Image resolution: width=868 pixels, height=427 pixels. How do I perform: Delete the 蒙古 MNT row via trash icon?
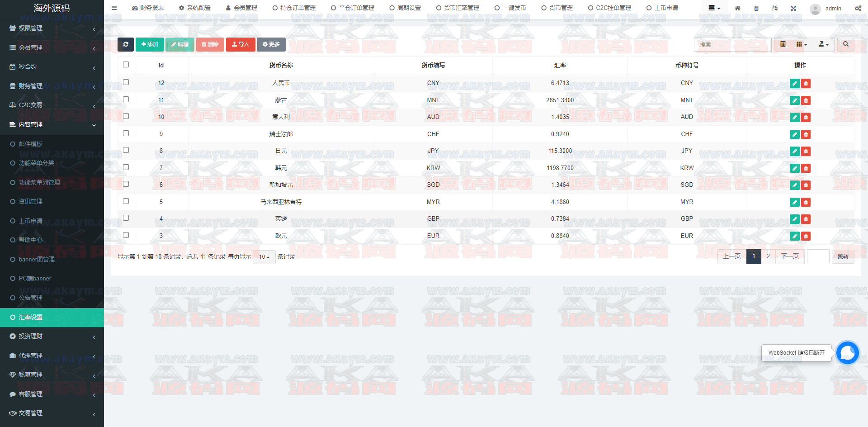coord(806,100)
